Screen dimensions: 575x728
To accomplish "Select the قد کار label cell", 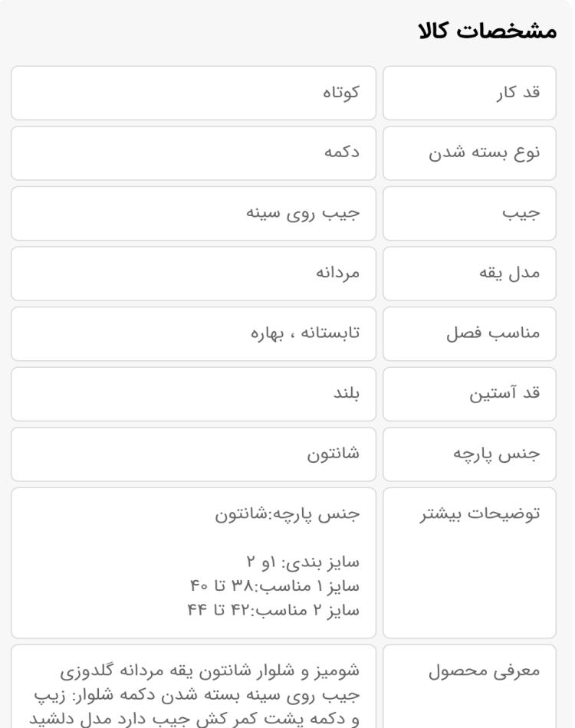I will tap(469, 93).
